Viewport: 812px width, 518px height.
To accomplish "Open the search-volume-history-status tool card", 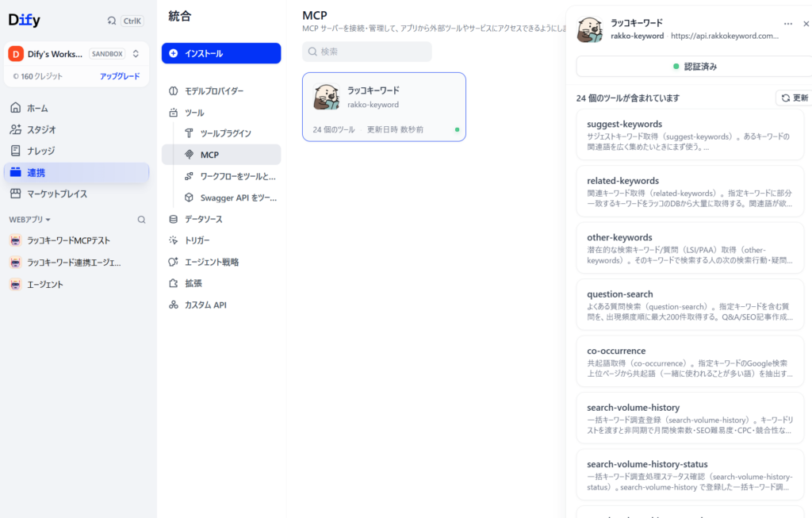I will coord(690,475).
